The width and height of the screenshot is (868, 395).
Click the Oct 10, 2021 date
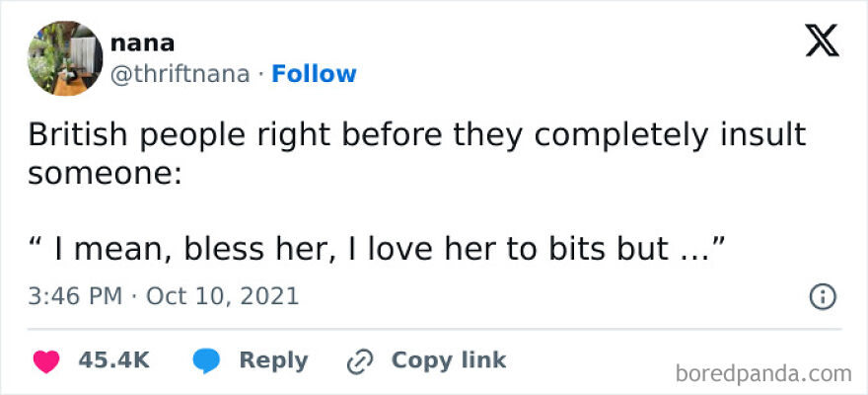click(222, 296)
